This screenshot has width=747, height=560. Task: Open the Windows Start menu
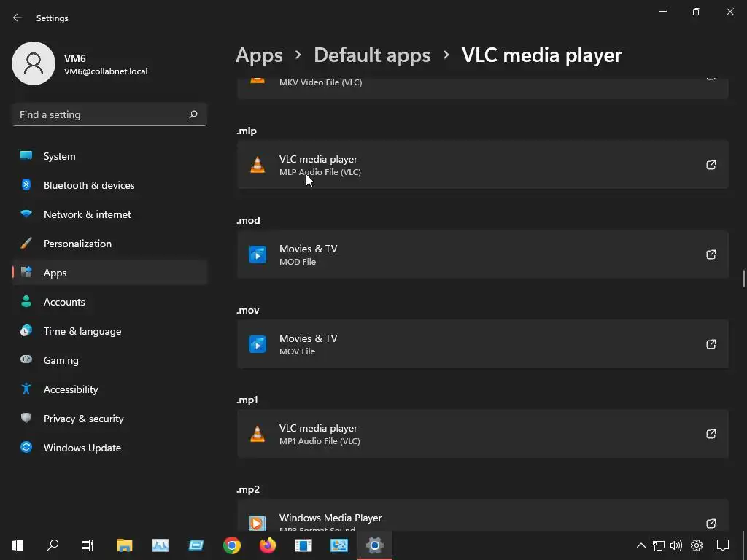[x=18, y=545]
